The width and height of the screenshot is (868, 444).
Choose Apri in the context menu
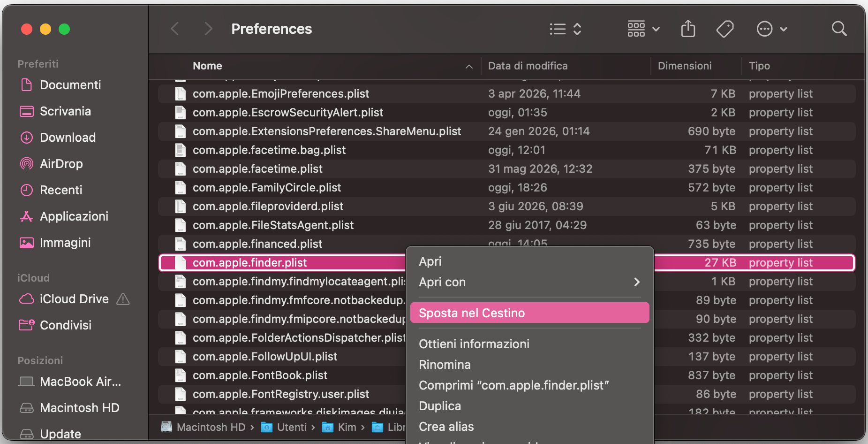tap(530, 261)
